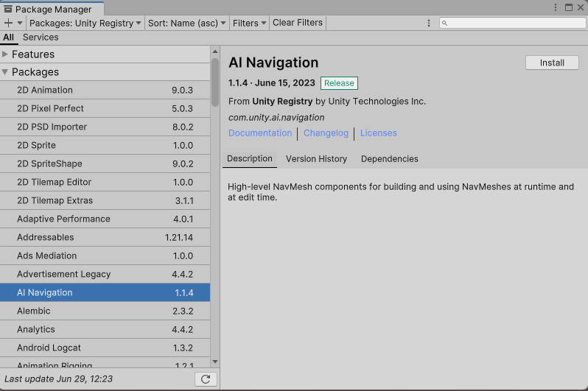The height and width of the screenshot is (391, 588).
Task: Switch to the Dependencies tab
Action: coord(390,159)
